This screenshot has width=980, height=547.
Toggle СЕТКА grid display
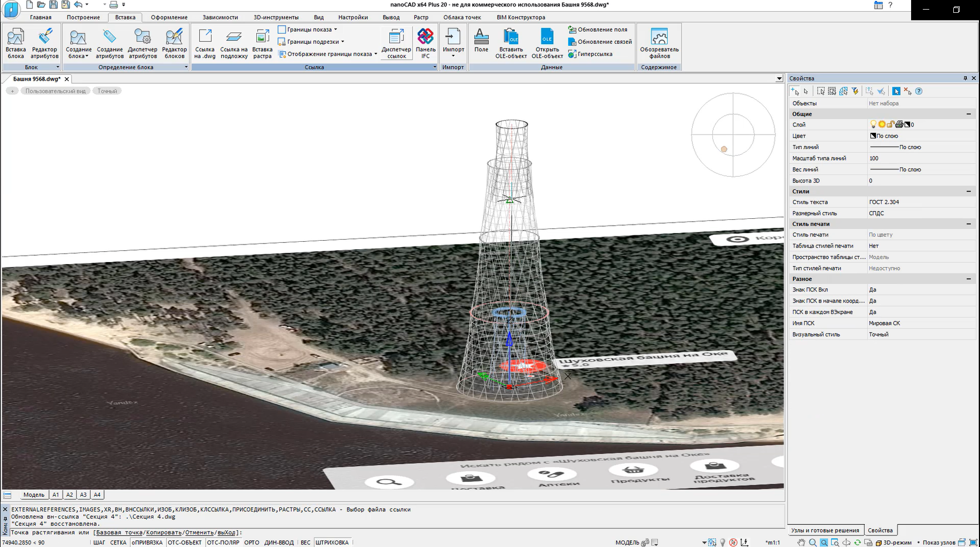point(118,543)
